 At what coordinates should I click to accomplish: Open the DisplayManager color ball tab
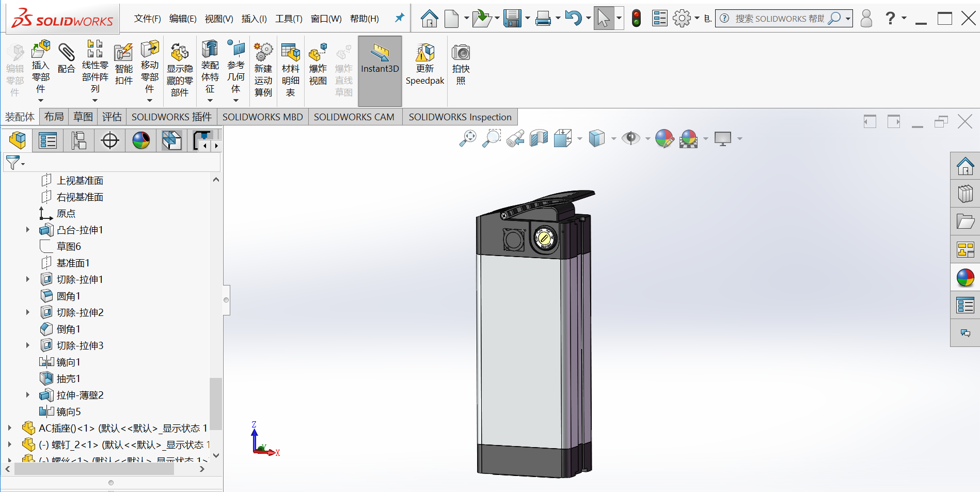141,140
